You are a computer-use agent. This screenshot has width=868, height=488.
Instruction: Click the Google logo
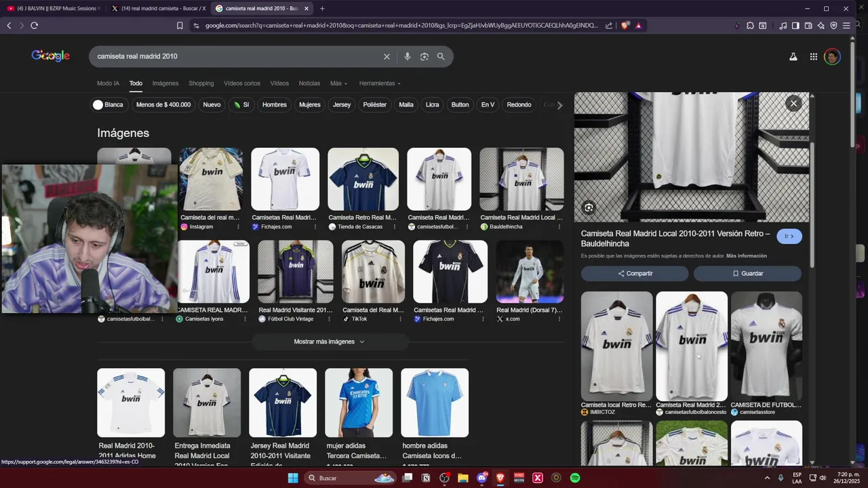pos(51,56)
